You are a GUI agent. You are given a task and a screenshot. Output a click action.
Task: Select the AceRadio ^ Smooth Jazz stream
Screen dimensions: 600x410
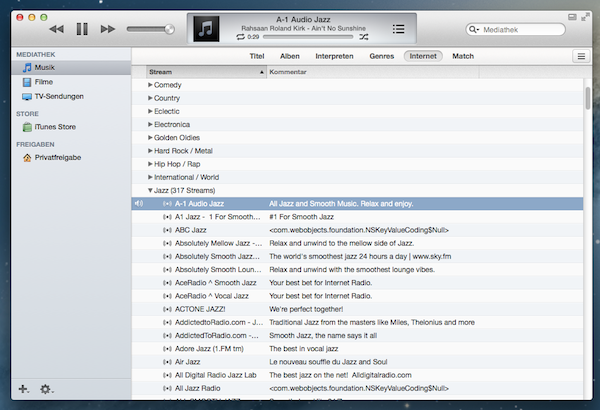[x=357, y=283]
